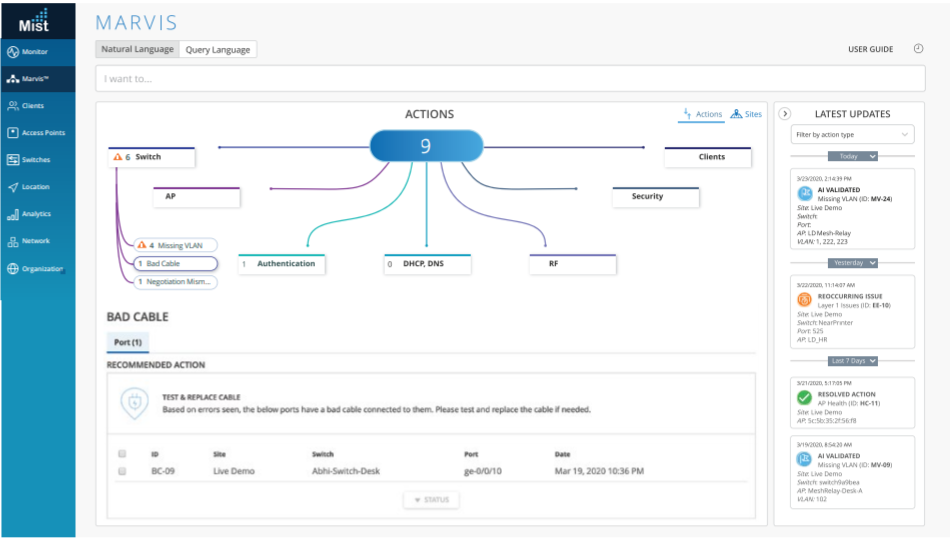950x540 pixels.
Task: Open the Organization globe icon
Action: (x=13, y=268)
